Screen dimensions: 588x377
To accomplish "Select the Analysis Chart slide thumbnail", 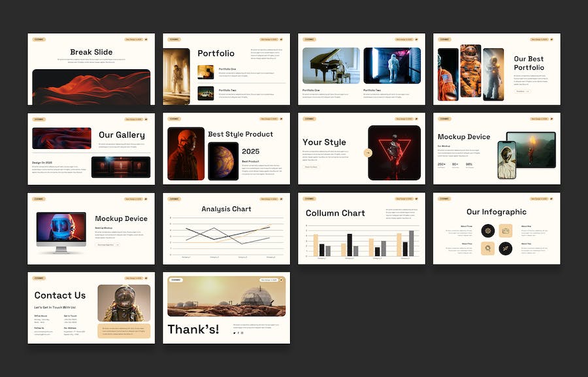I will pyautogui.click(x=226, y=229).
